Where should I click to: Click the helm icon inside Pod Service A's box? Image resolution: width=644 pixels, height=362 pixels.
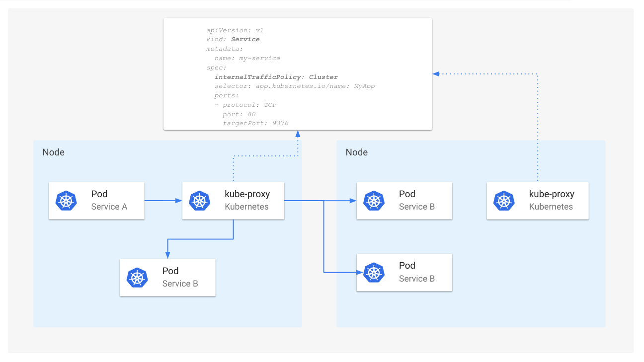coord(66,201)
